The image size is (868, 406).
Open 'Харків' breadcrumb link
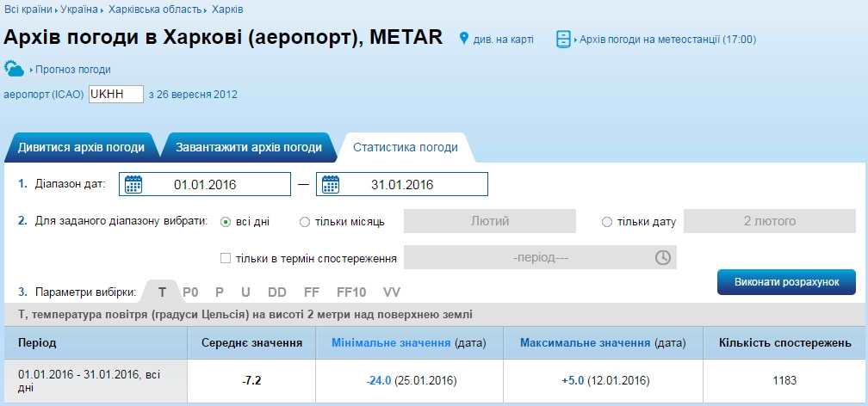227,9
